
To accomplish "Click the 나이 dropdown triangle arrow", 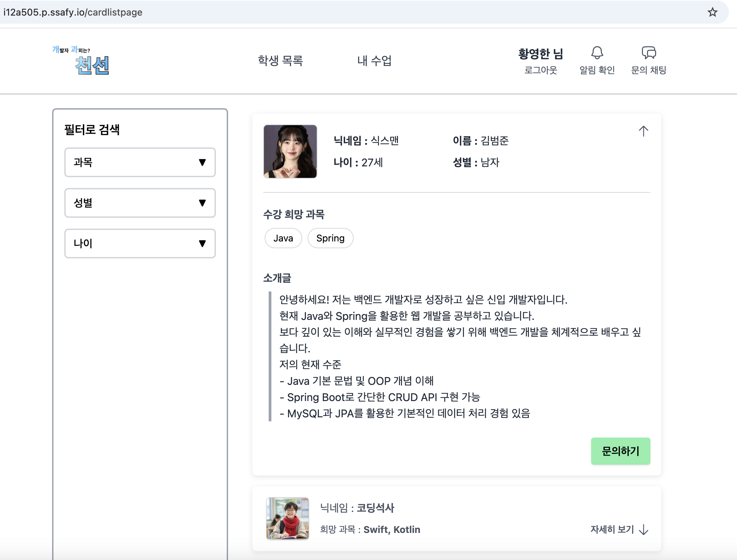I will click(202, 243).
